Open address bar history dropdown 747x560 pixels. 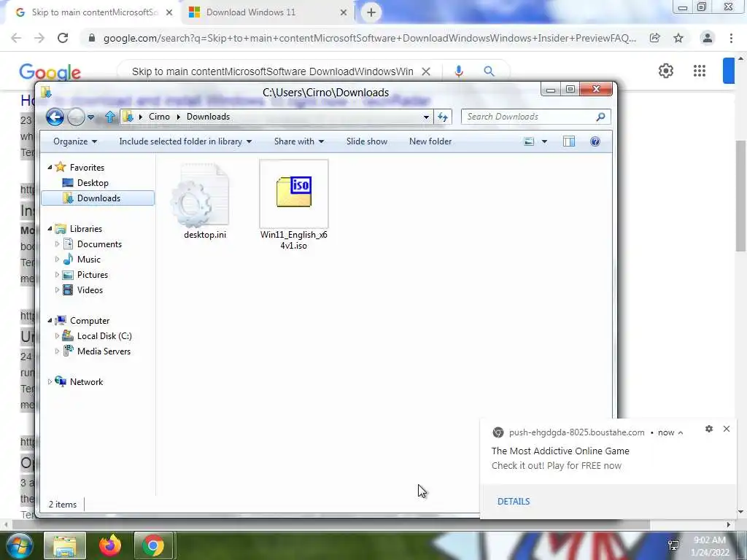pyautogui.click(x=426, y=117)
